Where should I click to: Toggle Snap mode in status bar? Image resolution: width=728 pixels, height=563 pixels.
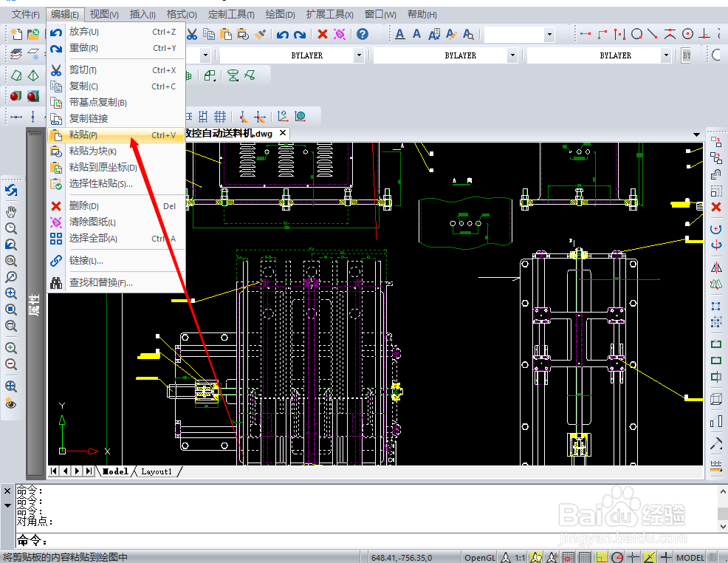(568, 557)
